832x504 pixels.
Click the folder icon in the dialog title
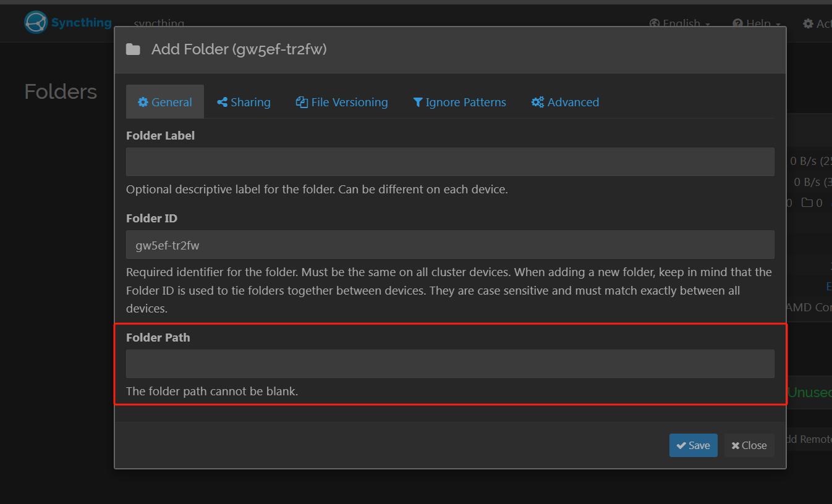click(133, 49)
